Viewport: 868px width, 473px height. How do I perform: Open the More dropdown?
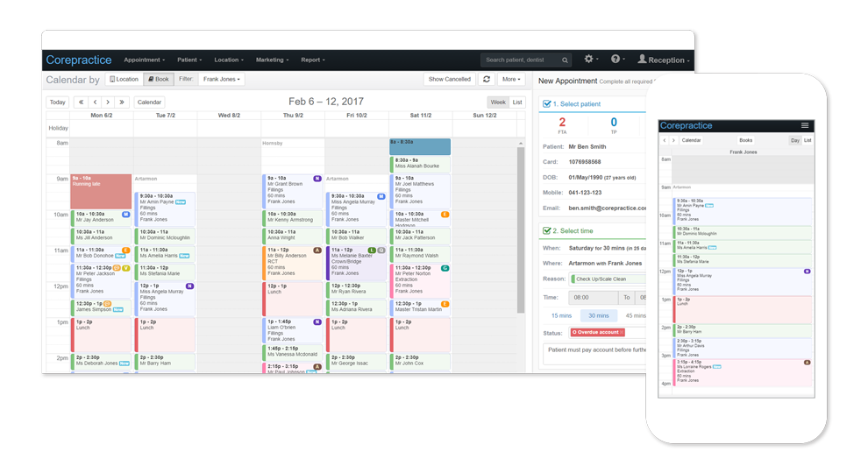point(511,80)
